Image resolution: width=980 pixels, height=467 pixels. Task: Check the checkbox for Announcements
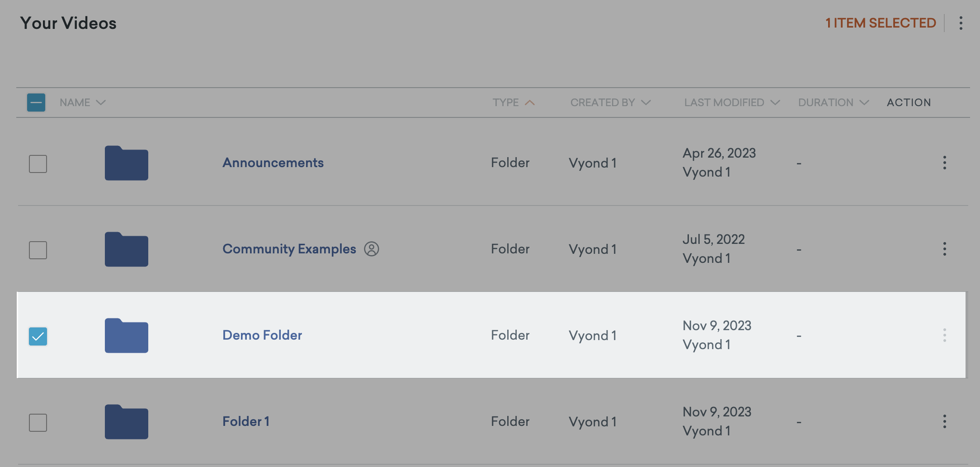pyautogui.click(x=38, y=164)
